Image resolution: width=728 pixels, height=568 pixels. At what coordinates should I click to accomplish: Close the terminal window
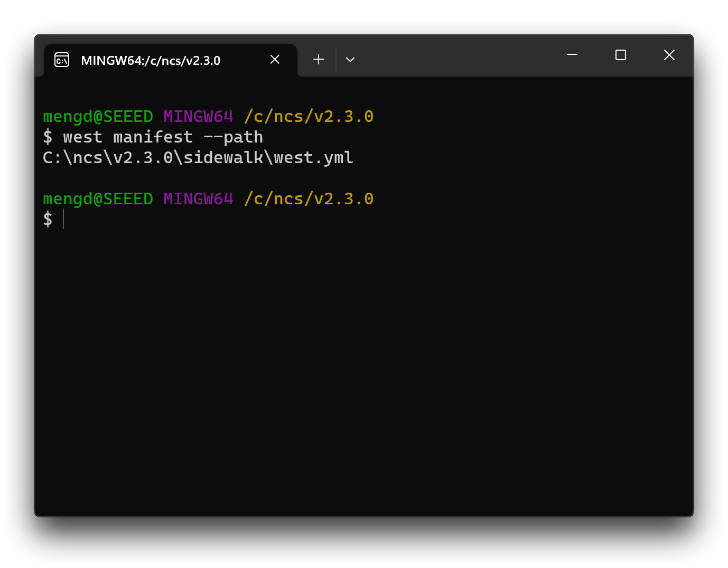(669, 55)
